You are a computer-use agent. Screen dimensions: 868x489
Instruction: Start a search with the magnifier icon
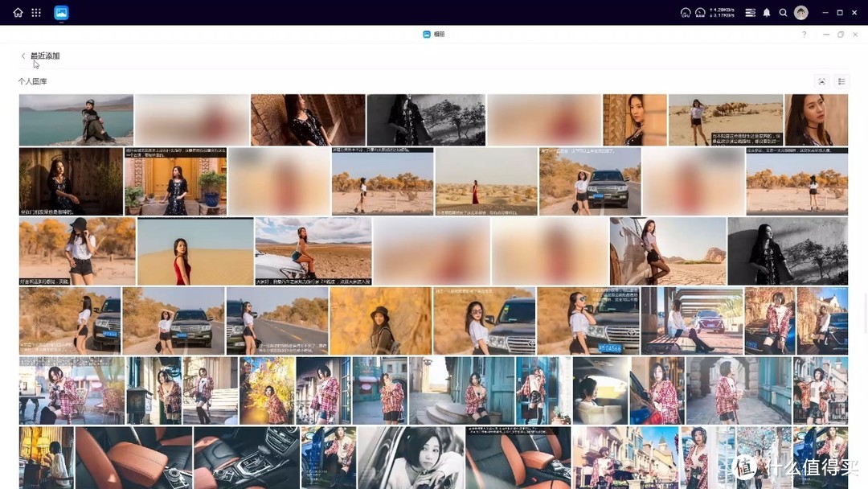coord(784,12)
